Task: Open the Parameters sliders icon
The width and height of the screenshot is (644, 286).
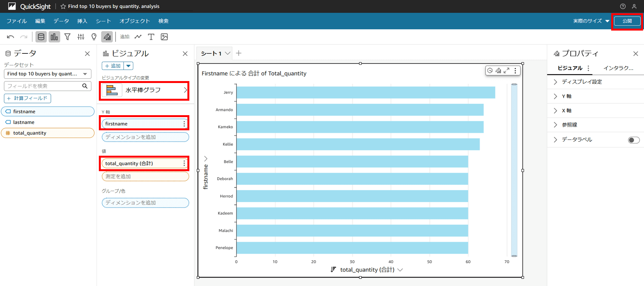Action: 81,37
